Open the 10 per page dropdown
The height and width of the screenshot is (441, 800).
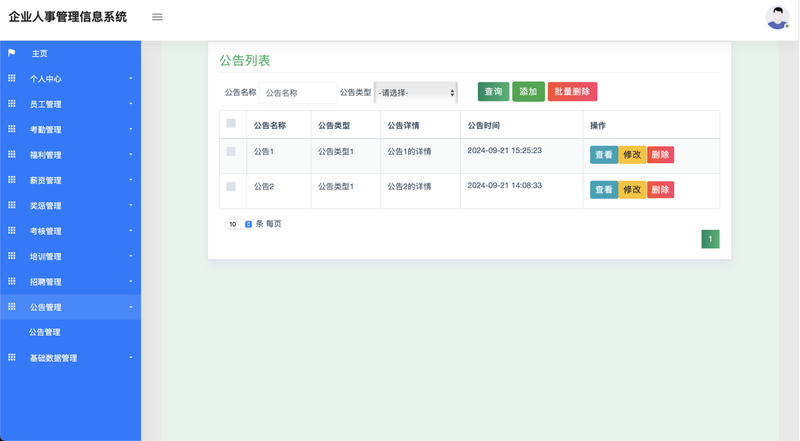tap(239, 224)
